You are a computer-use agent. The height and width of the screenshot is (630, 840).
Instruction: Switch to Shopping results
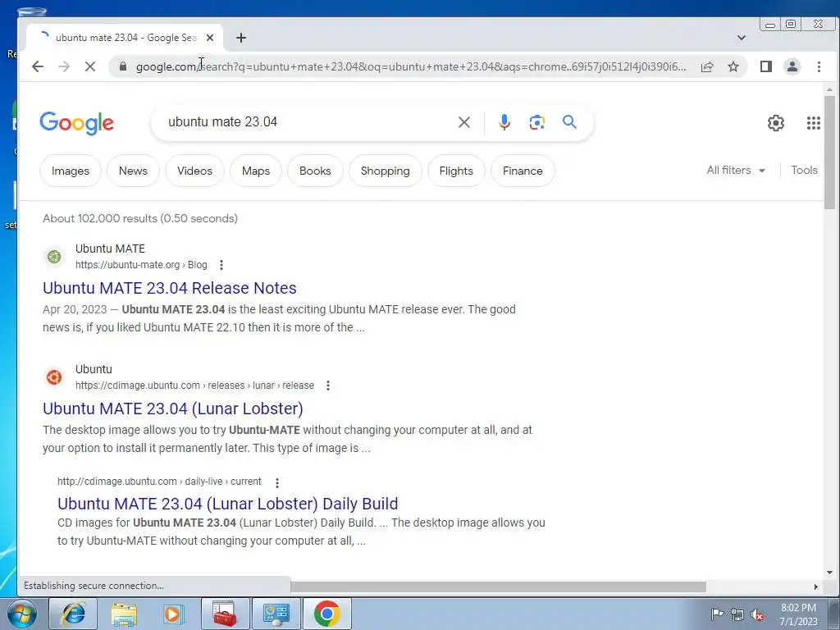[x=386, y=171]
